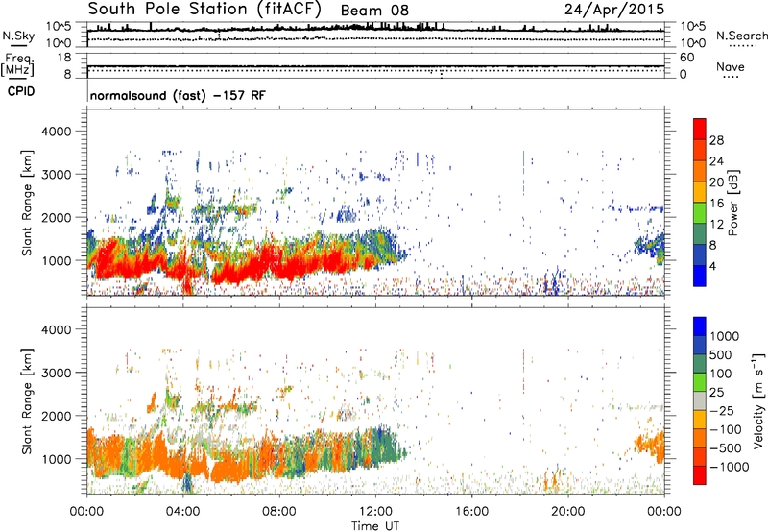Click the "8" frequency tick label
Screen dimensions: 768x532
(x=67, y=75)
